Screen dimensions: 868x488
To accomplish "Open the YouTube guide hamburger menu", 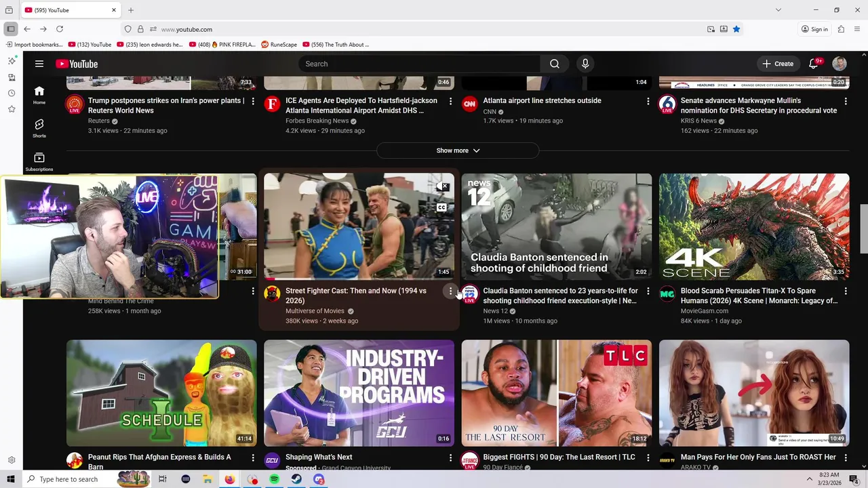I will point(39,64).
